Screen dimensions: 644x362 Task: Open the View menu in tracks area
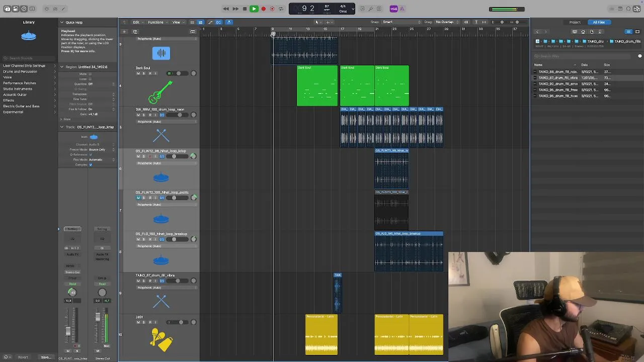(x=177, y=22)
